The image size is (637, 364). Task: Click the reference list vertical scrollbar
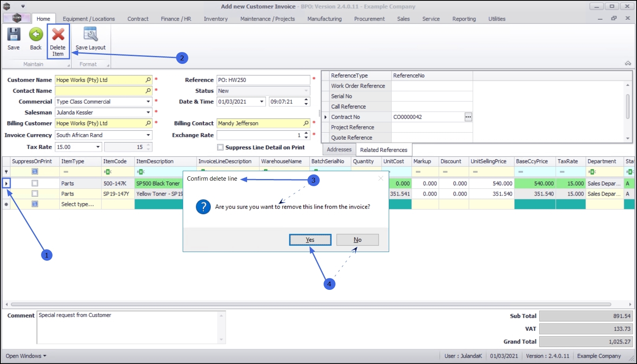pyautogui.click(x=628, y=106)
